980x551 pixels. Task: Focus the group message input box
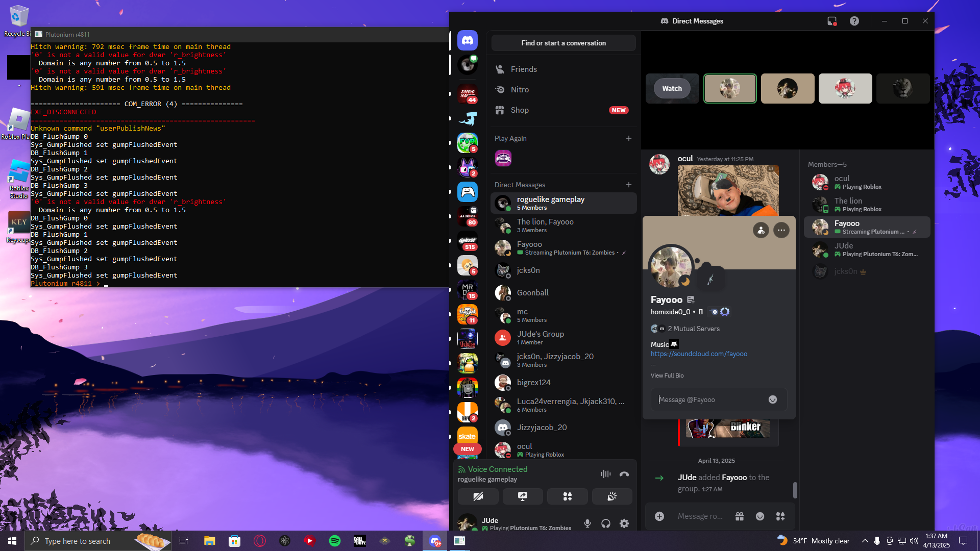(x=700, y=516)
